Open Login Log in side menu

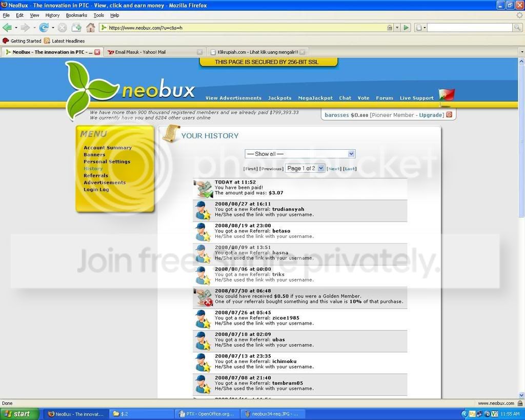tap(96, 189)
